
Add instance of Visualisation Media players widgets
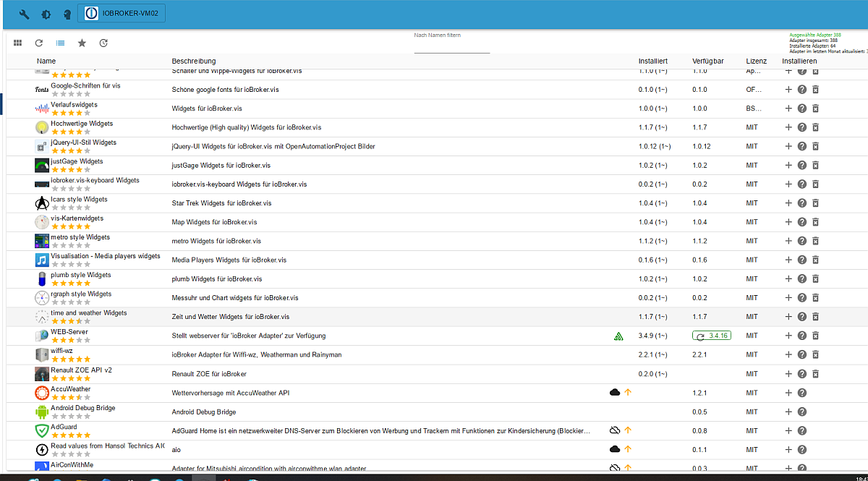pyautogui.click(x=788, y=260)
